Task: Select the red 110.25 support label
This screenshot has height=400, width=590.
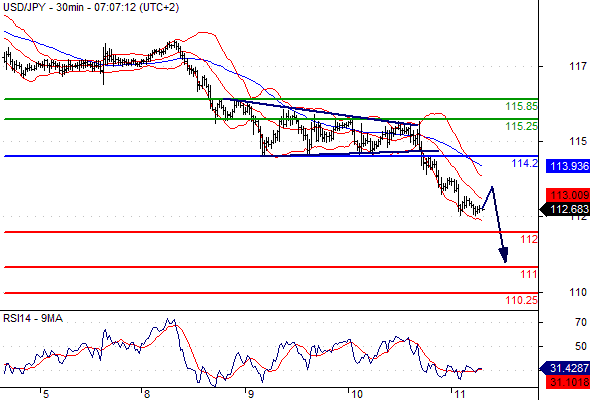Action: [522, 300]
